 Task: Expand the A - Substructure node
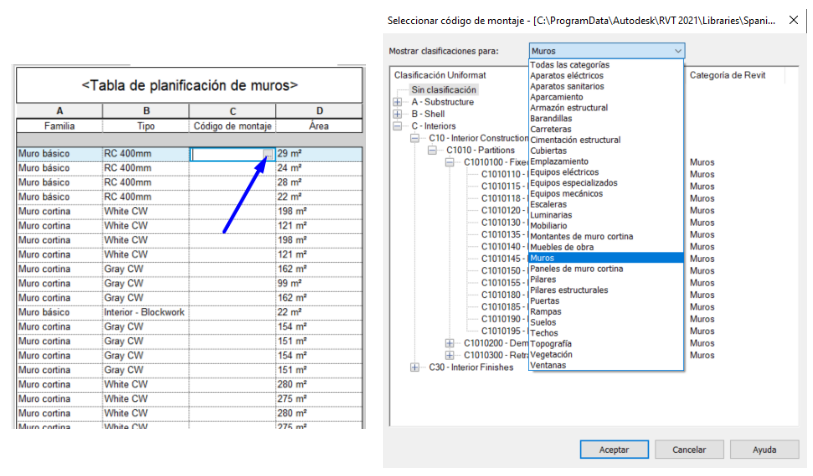398,102
